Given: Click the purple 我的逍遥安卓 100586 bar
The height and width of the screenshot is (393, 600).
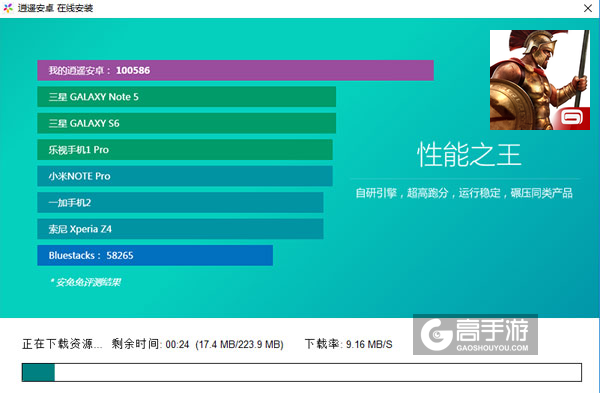Looking at the screenshot, I should (x=235, y=70).
